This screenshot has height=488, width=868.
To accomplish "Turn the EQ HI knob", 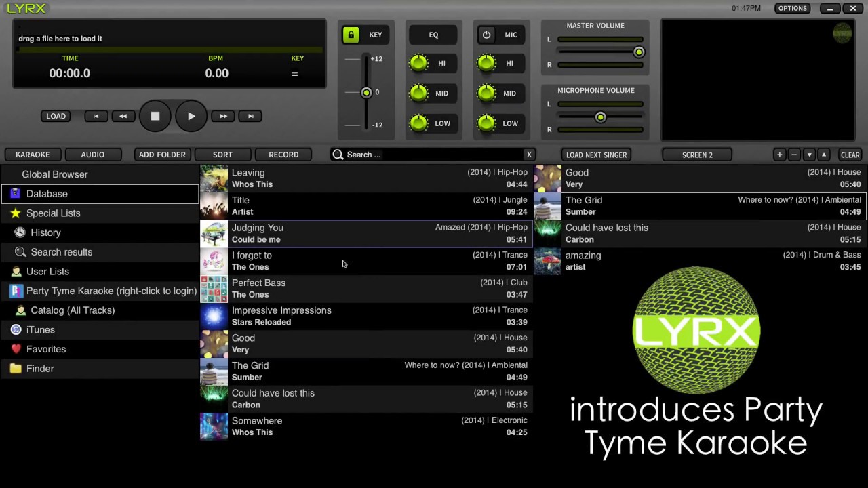I will (x=419, y=64).
